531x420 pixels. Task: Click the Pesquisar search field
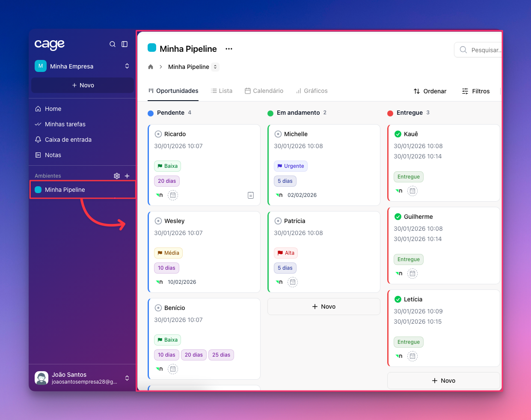(x=484, y=50)
